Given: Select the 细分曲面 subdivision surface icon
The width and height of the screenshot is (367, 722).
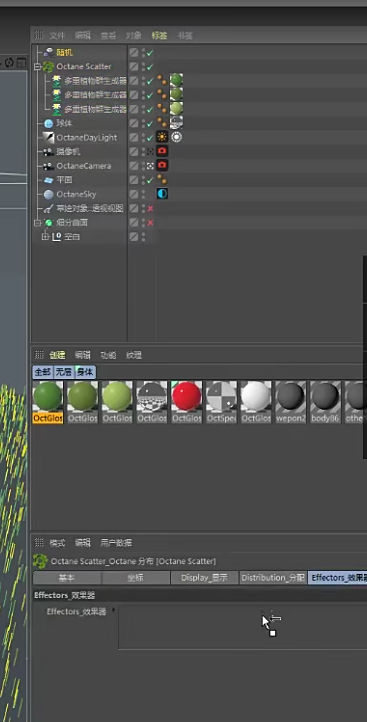Looking at the screenshot, I should [x=48, y=223].
